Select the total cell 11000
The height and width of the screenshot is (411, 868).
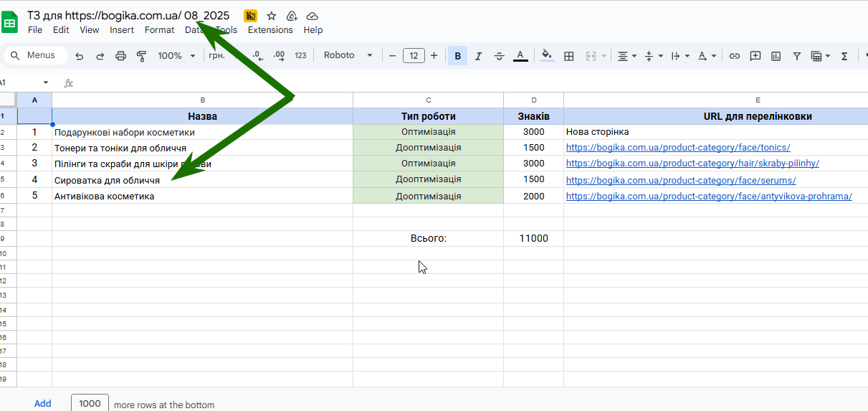point(533,238)
